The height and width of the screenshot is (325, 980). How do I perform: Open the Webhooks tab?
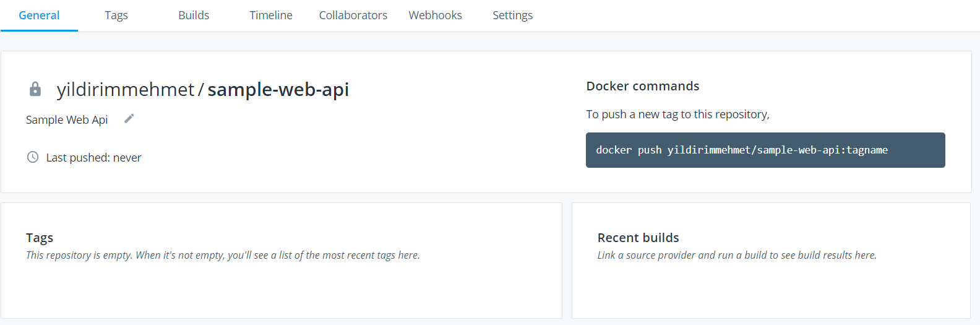[436, 15]
